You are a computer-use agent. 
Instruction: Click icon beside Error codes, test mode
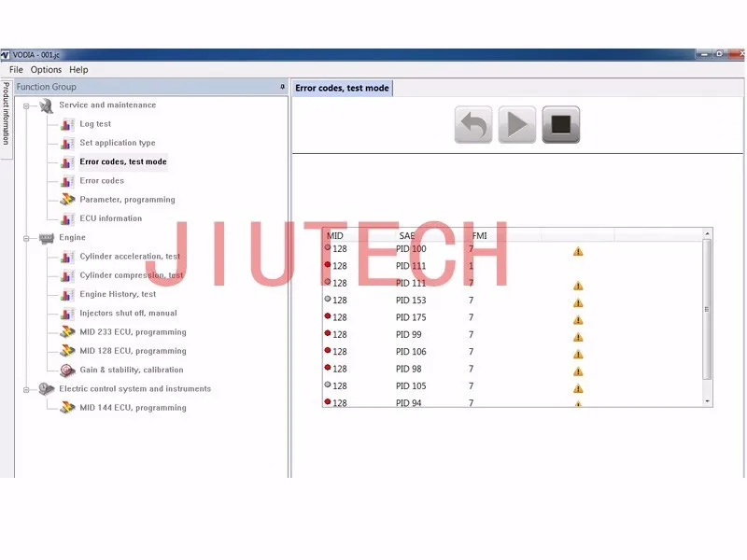pyautogui.click(x=67, y=162)
